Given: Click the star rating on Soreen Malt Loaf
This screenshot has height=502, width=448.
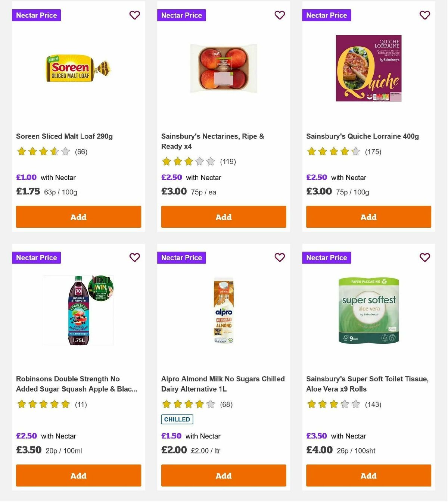Looking at the screenshot, I should pyautogui.click(x=43, y=152).
